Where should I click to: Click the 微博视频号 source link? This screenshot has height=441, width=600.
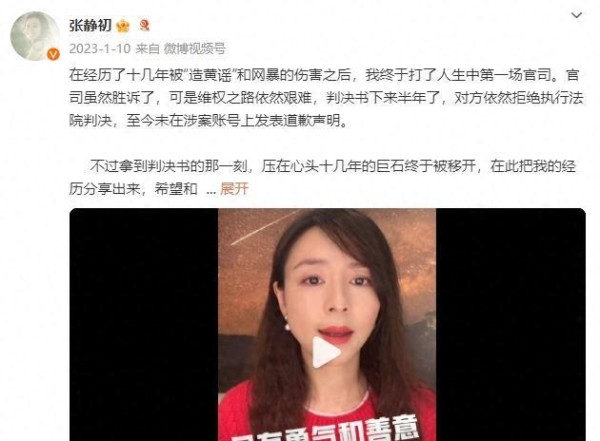(x=195, y=49)
